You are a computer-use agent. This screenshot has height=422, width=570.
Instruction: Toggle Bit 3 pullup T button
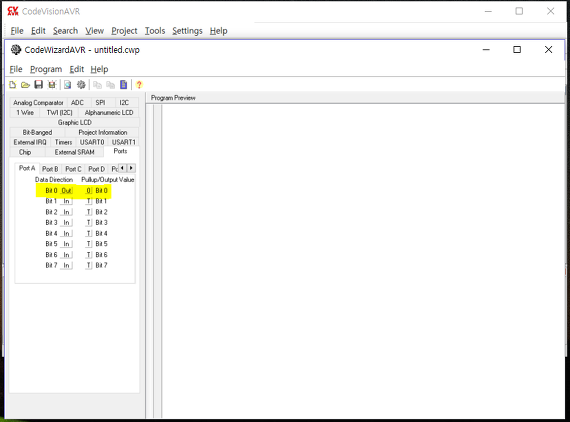88,222
